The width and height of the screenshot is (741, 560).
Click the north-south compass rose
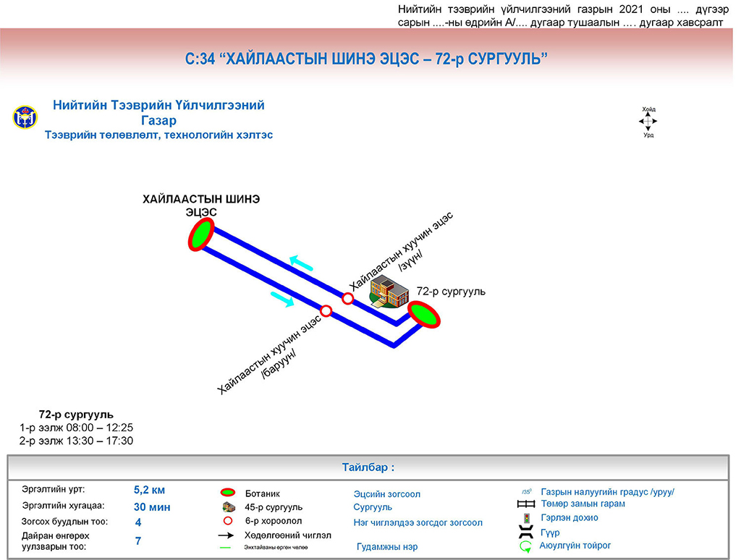pyautogui.click(x=648, y=121)
